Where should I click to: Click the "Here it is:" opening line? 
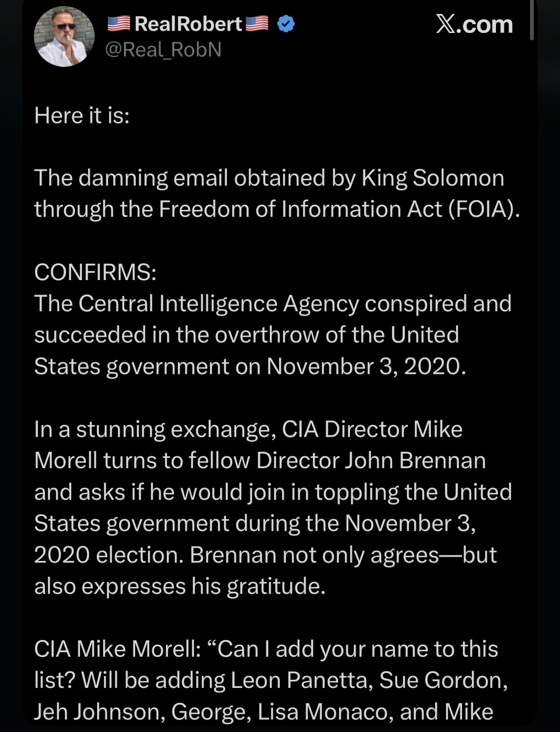point(82,115)
